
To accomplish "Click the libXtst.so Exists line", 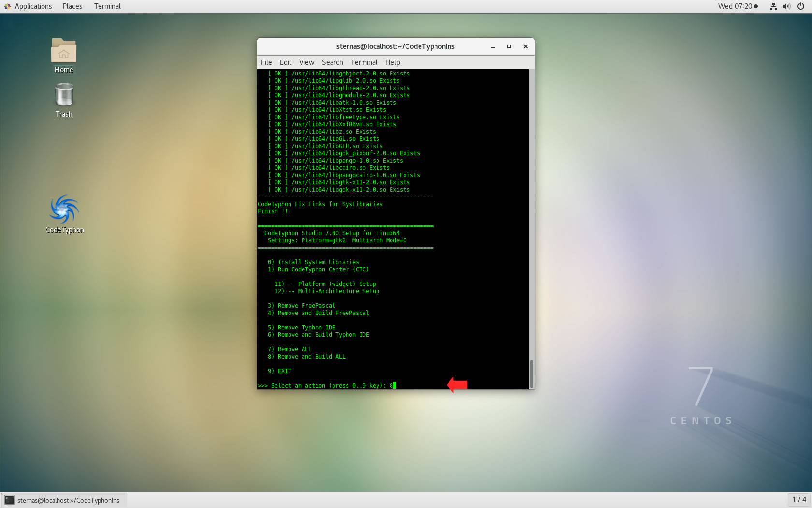I will coord(327,110).
